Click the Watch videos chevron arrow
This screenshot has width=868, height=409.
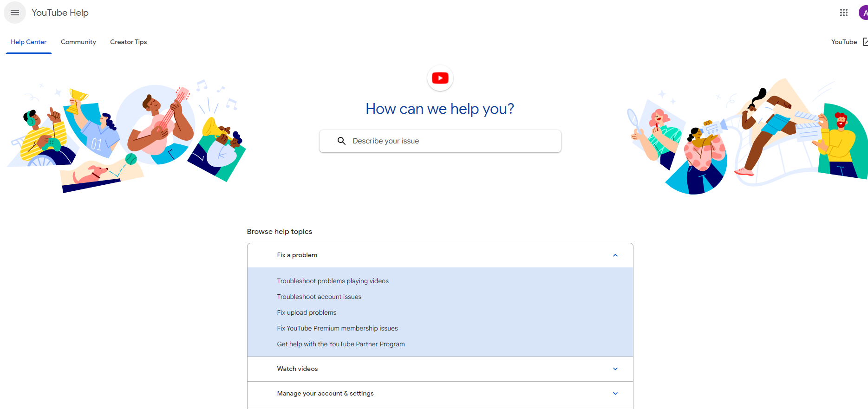[x=615, y=369]
